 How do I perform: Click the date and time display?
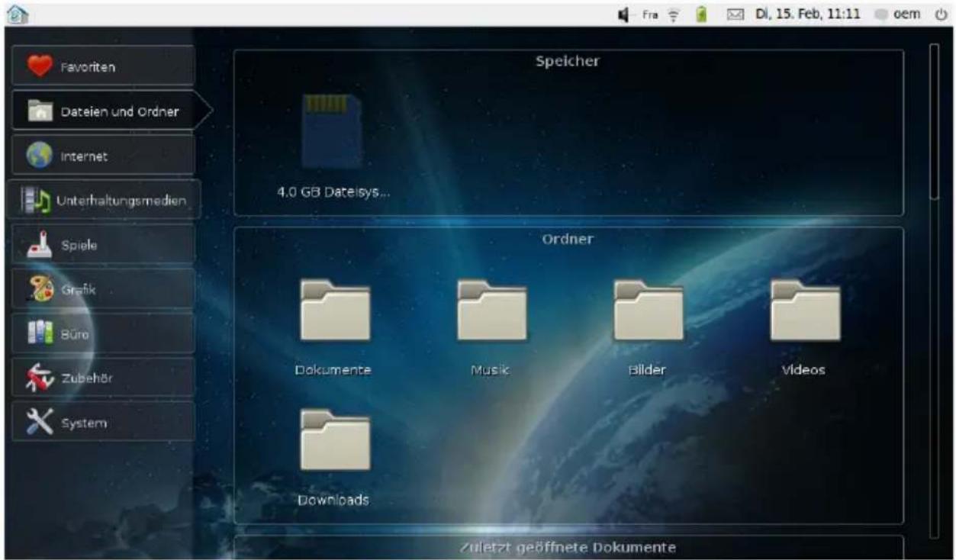coord(809,14)
